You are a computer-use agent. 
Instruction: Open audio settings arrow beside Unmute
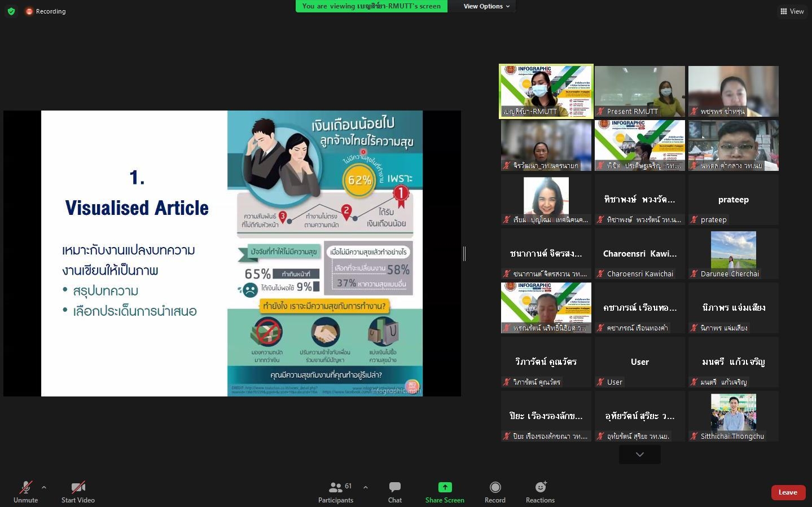point(44,487)
